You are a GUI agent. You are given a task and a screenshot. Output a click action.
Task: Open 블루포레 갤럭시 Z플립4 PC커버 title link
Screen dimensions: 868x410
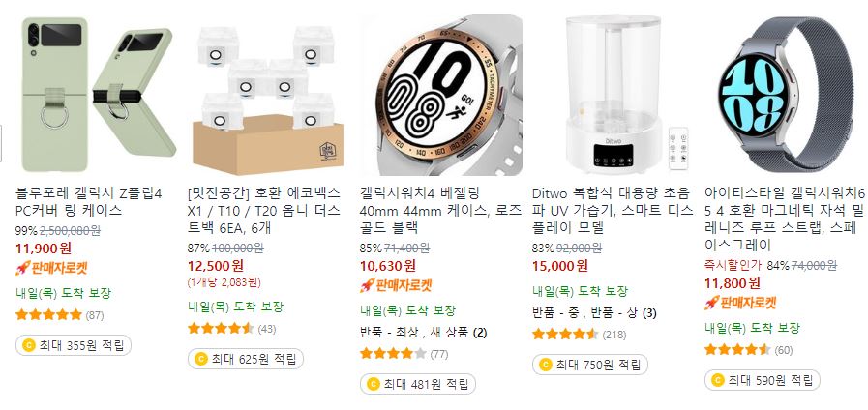pyautogui.click(x=89, y=202)
